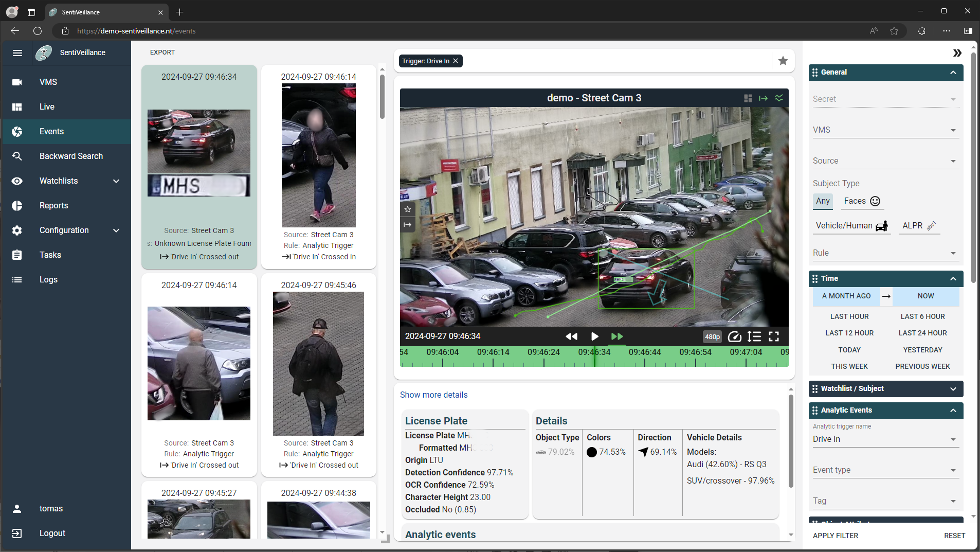
Task: Open the VMS filter dropdown
Action: [885, 130]
